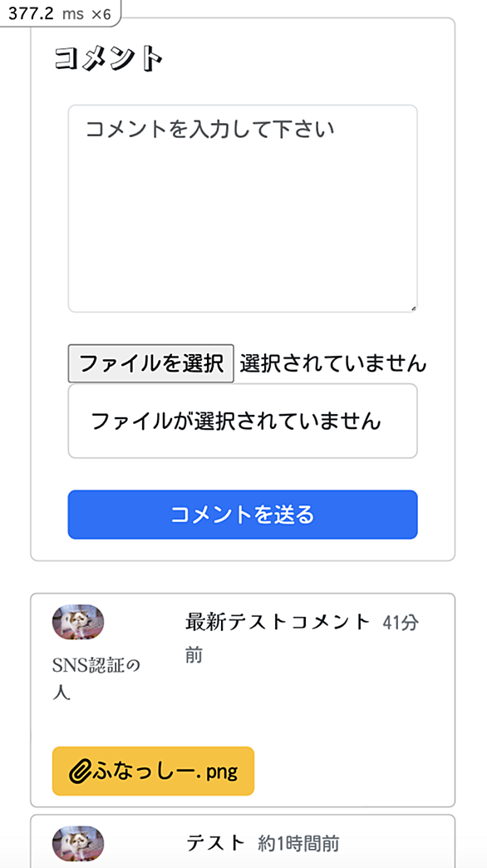The height and width of the screenshot is (868, 487).
Task: Open file chooser with ファイルを選択 button
Action: tap(150, 363)
